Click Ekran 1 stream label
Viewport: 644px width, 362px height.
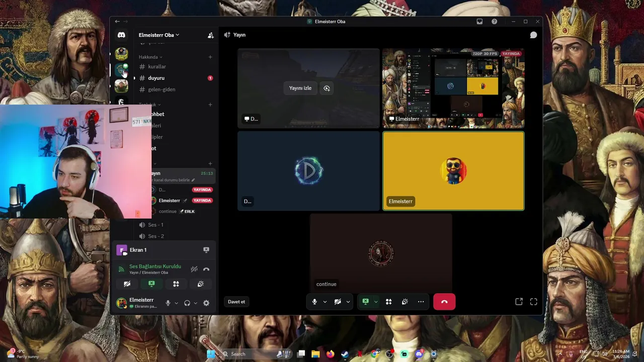(x=138, y=250)
